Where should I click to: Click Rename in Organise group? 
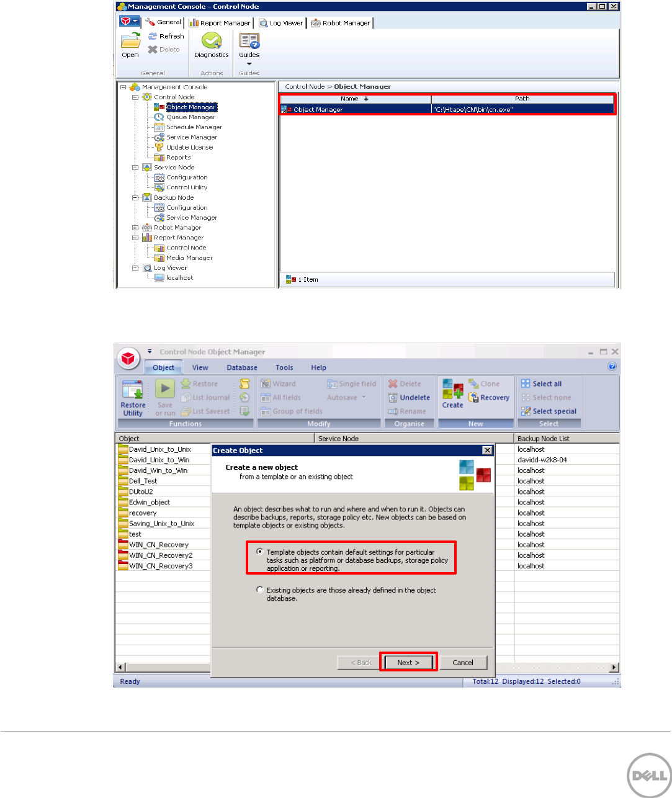pyautogui.click(x=407, y=411)
